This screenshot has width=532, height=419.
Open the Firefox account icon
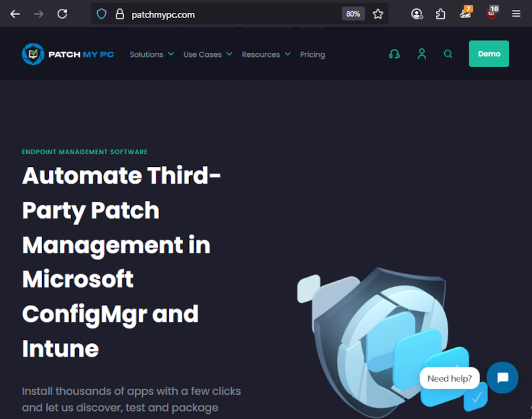[x=417, y=14]
